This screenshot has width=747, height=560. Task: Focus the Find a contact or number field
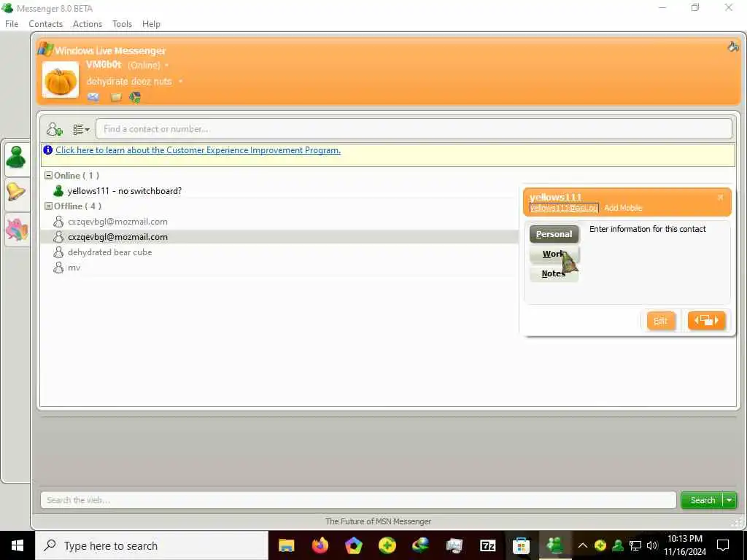pyautogui.click(x=414, y=129)
